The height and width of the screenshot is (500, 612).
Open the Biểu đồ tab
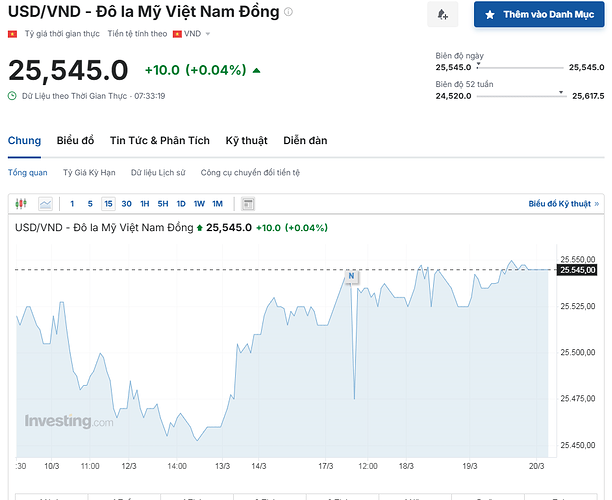[x=75, y=141]
